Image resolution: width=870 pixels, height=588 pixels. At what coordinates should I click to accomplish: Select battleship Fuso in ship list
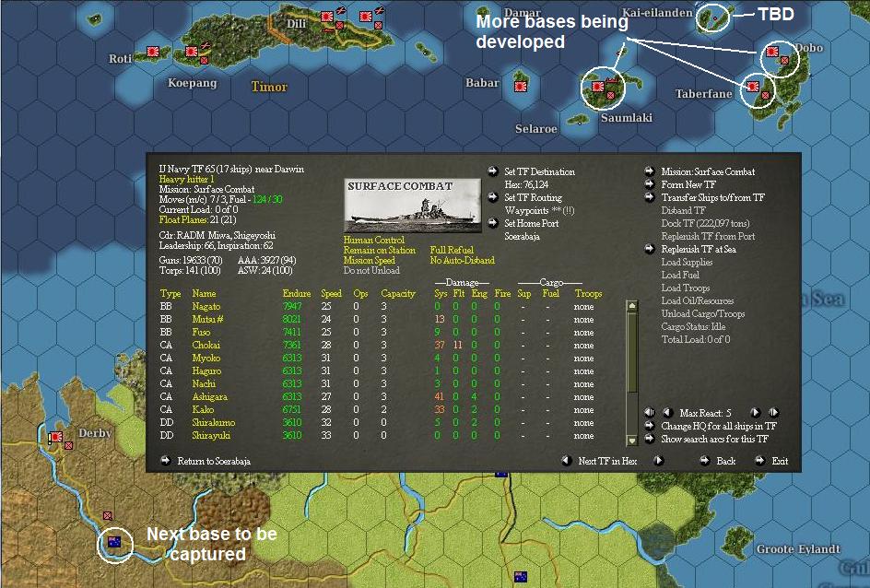coord(201,332)
